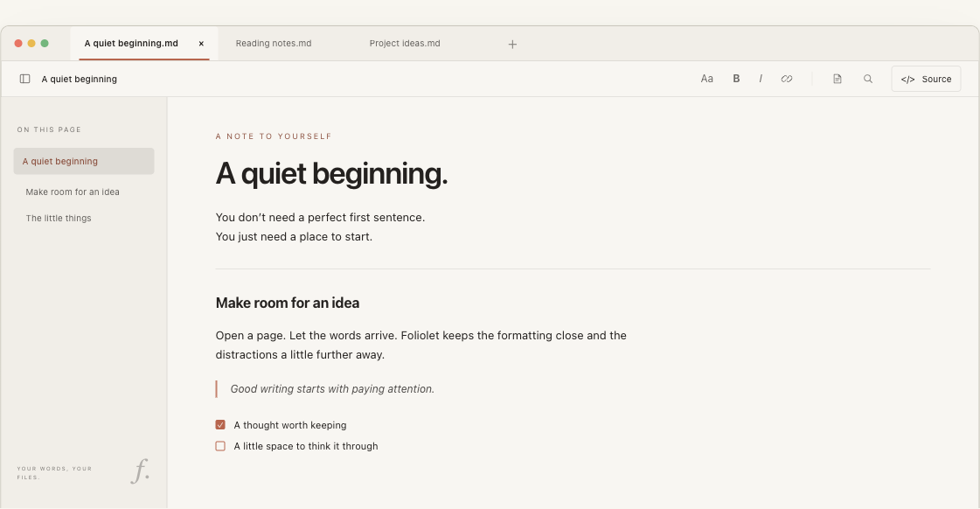Open the Aa text style options

pyautogui.click(x=707, y=79)
